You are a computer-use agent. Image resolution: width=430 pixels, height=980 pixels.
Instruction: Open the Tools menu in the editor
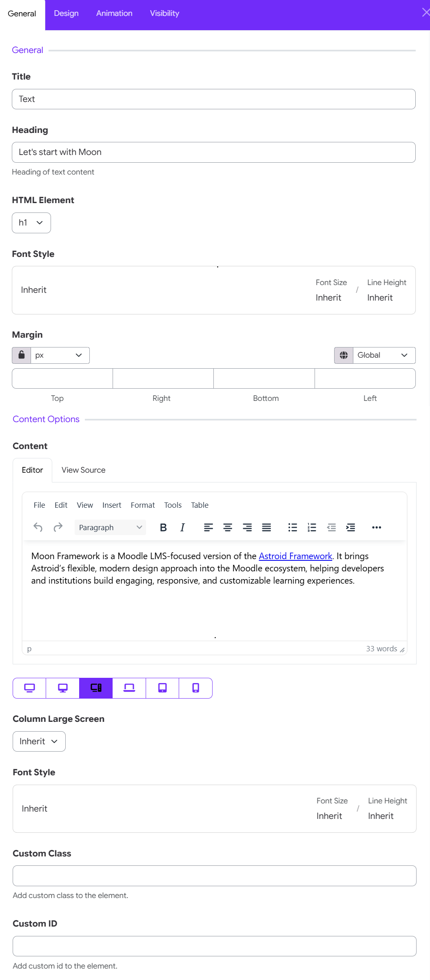point(173,505)
